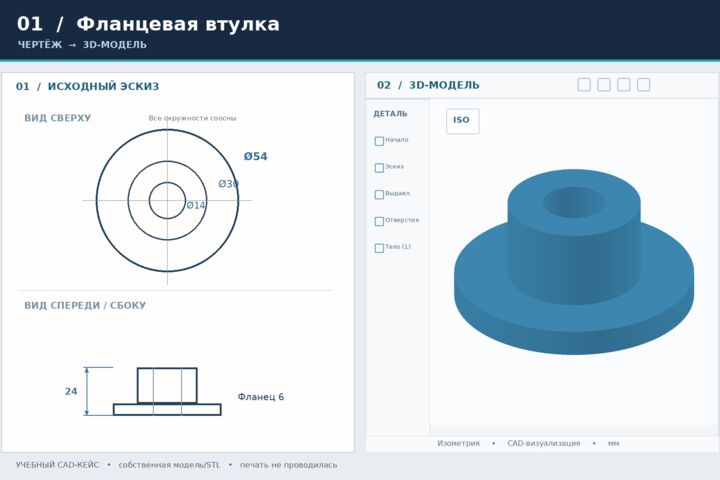720x480 pixels.
Task: Click leftmost square icon in 3D-МОДЕЛЬ header
Action: click(584, 85)
